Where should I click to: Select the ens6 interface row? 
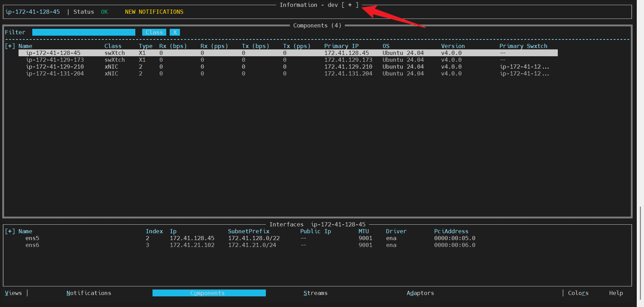(250, 245)
